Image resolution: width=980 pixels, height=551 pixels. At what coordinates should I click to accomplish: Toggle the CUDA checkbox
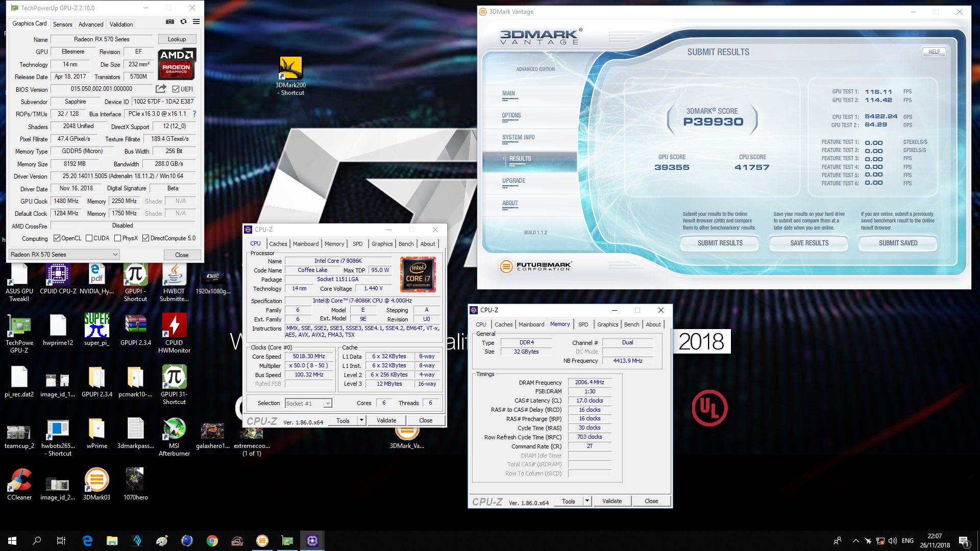tap(89, 238)
